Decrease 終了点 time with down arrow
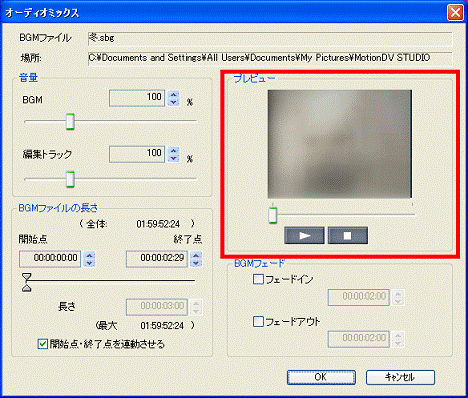This screenshot has height=398, width=468. point(196,263)
